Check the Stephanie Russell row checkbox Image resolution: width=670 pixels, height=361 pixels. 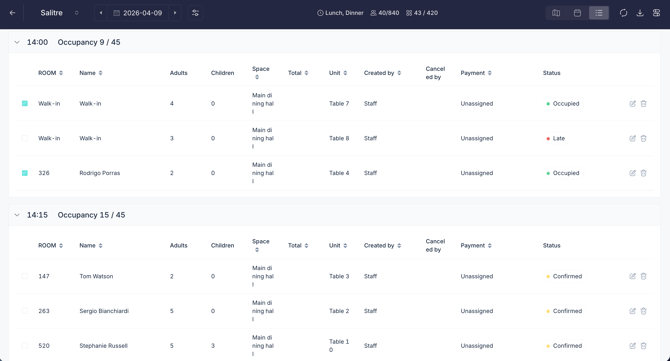pos(25,346)
